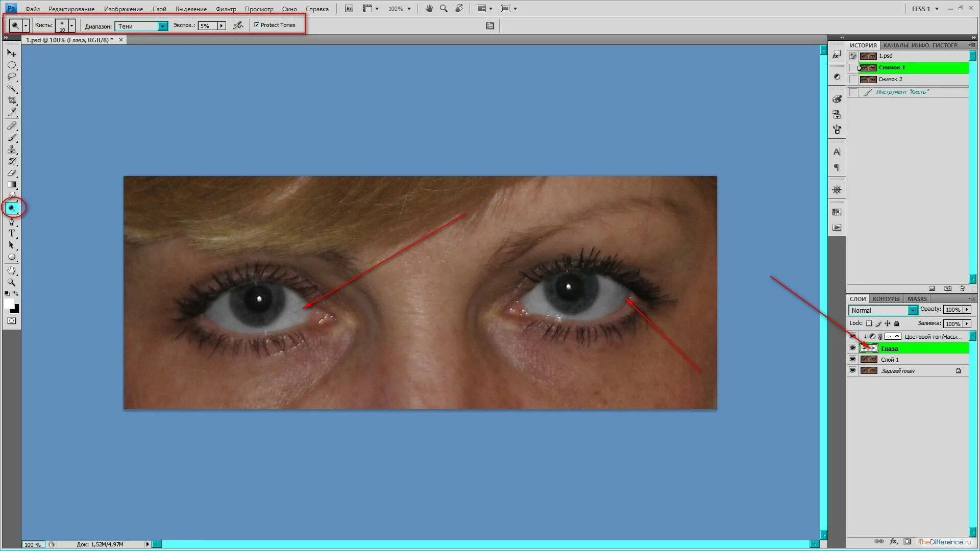980x551 pixels.
Task: Switch to the КАНАЛЫ tab
Action: 895,45
